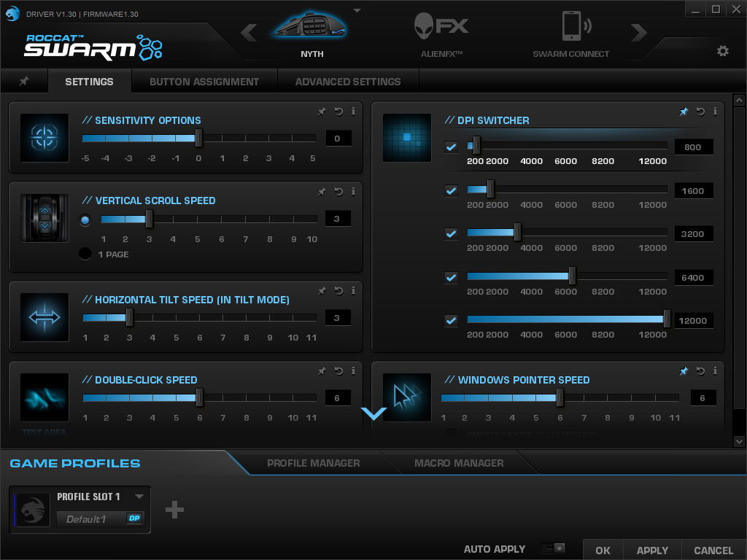Open the Advanced Settings tab

coord(348,82)
